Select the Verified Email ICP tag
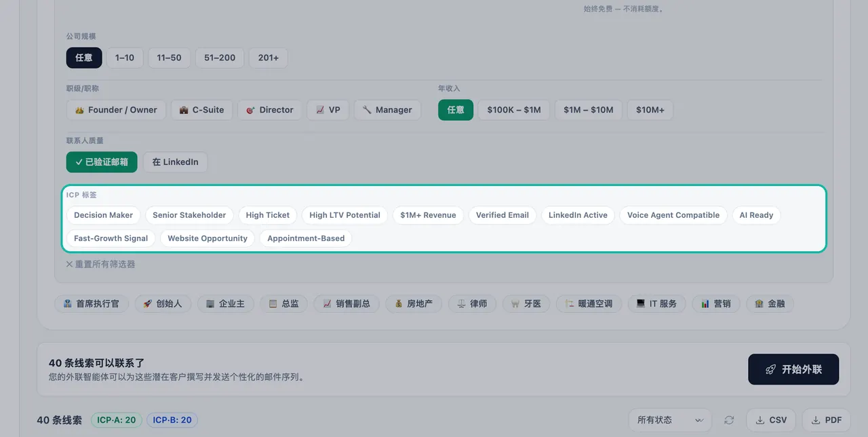868x437 pixels. (x=502, y=215)
